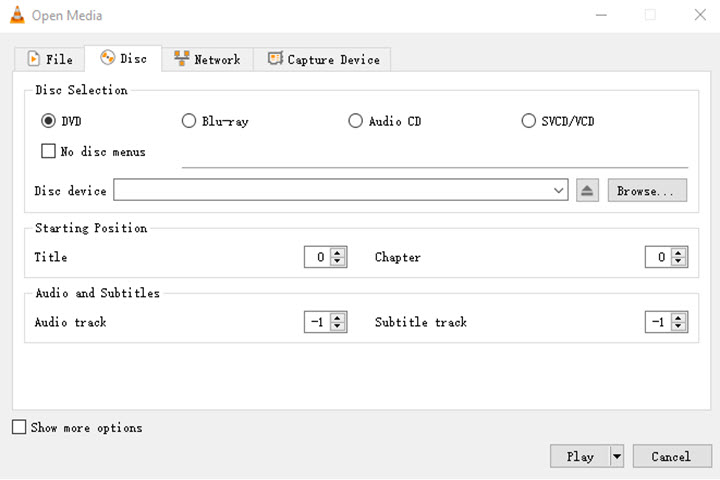Close the Open Media dialog window
Viewport: 720px width, 480px height.
(699, 15)
